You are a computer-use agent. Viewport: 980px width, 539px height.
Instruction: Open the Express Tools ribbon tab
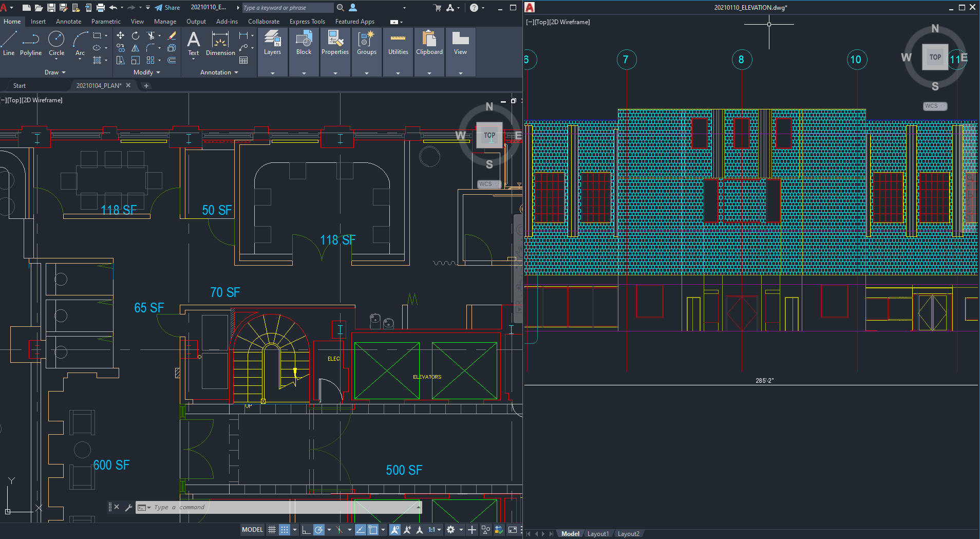[x=307, y=21]
